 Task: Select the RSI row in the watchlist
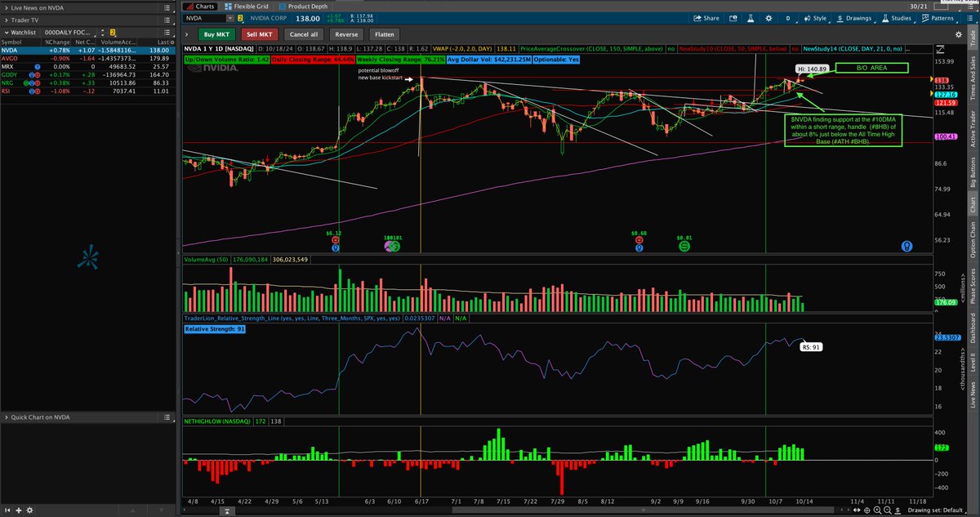pos(88,91)
